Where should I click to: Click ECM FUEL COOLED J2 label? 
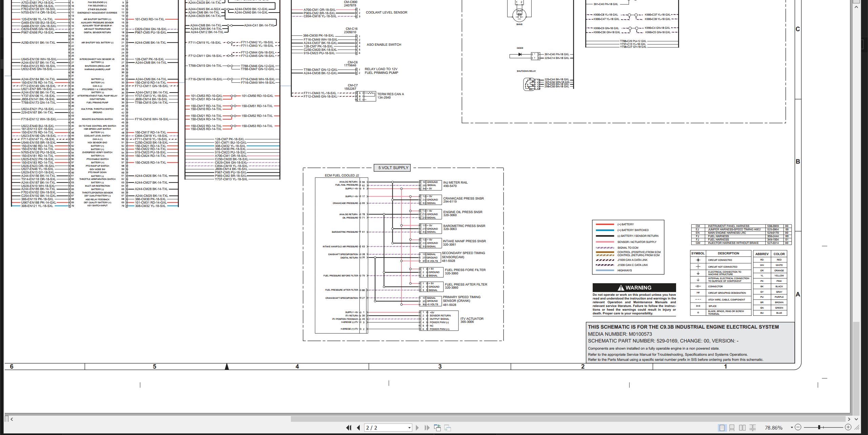point(342,175)
